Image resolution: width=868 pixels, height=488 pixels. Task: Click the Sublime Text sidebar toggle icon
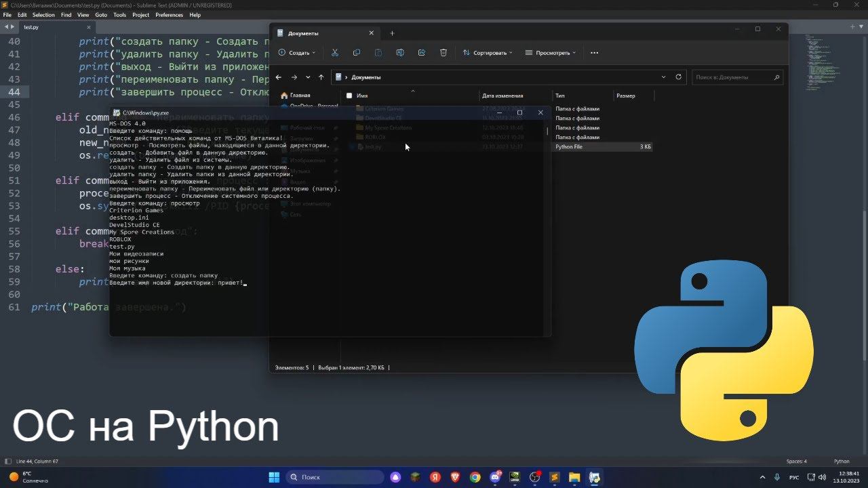7,462
